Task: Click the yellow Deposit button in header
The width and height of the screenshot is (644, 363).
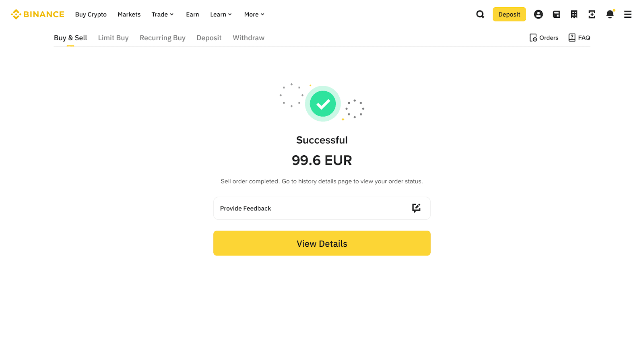Action: [x=509, y=14]
